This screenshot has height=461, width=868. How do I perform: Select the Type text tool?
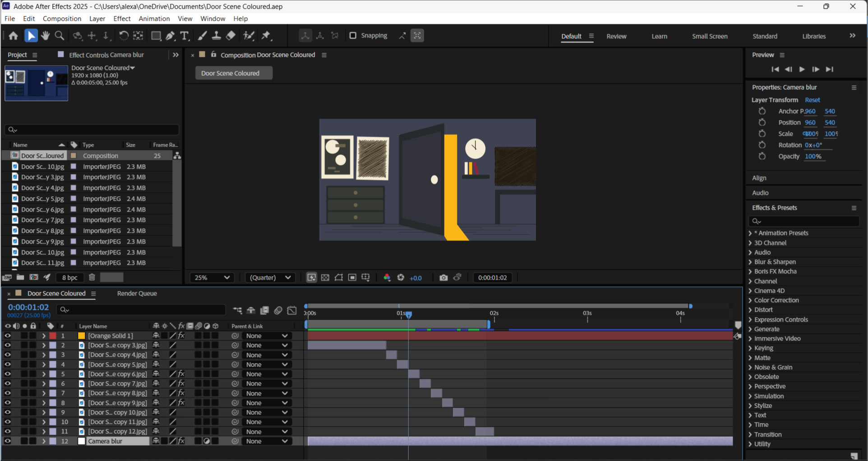[x=184, y=36]
